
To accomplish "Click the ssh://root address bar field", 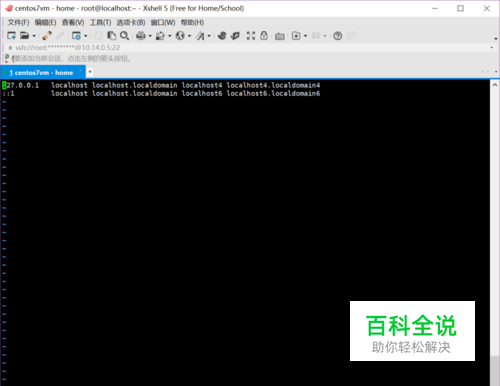I will click(247, 48).
